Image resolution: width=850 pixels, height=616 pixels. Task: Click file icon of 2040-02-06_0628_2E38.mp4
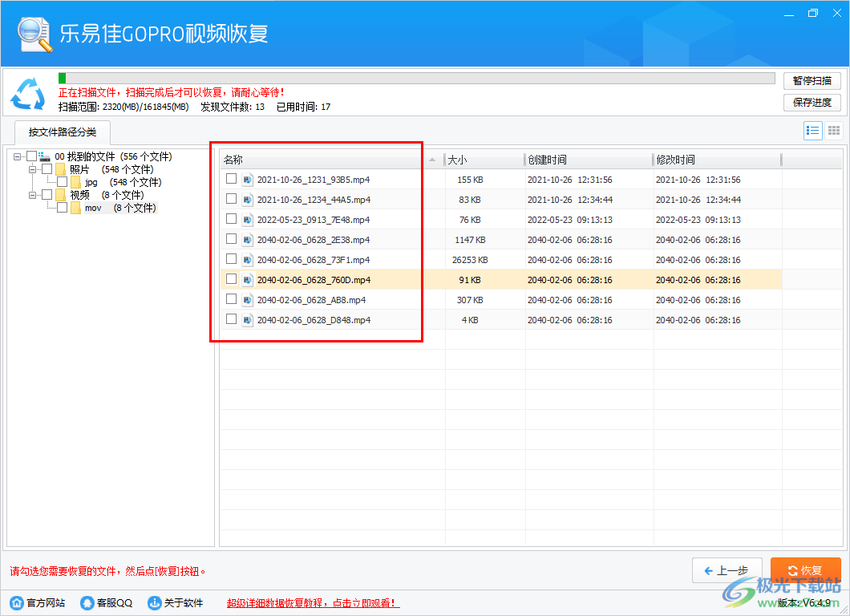coord(247,240)
